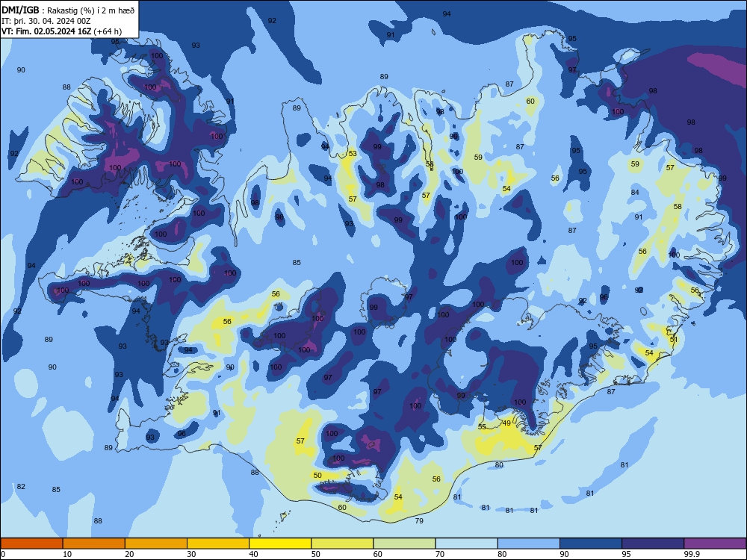The height and width of the screenshot is (560, 747).
Task: Click the legend tick label '20'
Action: [129, 554]
